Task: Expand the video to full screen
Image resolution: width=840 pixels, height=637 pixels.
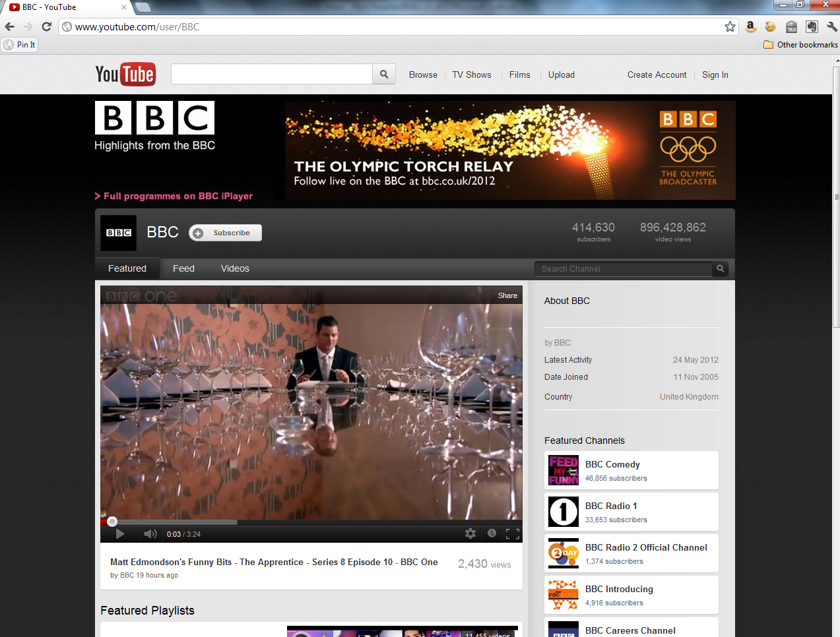Action: pos(513,533)
